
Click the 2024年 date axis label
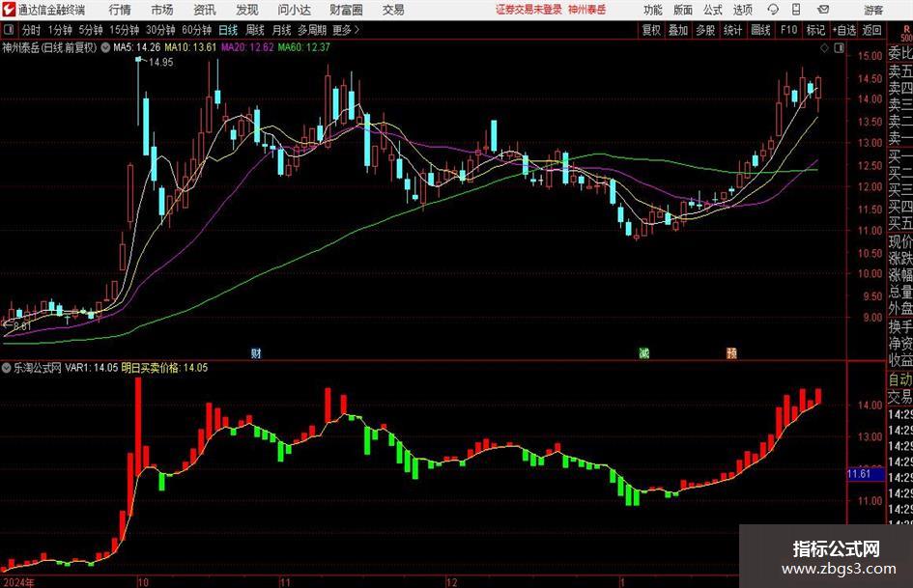click(x=18, y=582)
